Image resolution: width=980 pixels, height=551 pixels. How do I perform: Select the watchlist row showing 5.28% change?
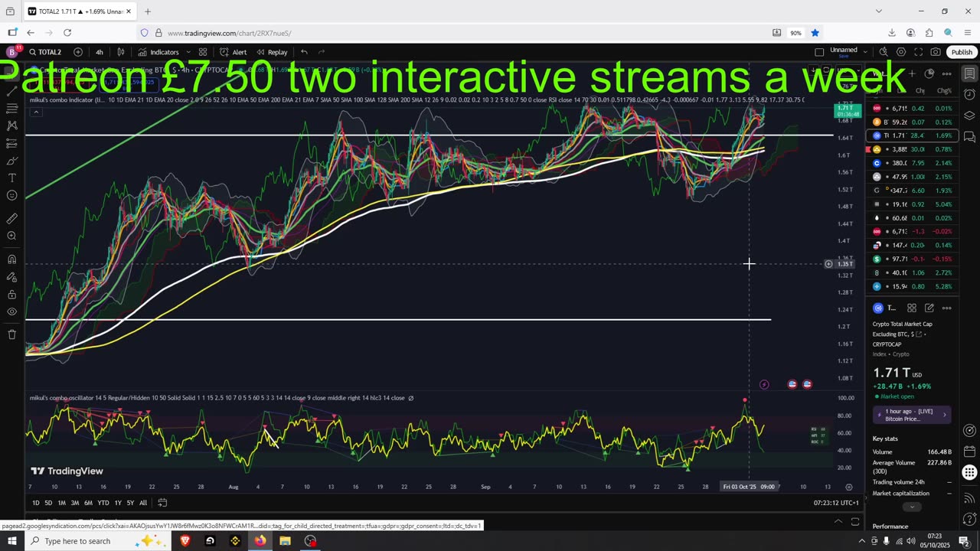coord(913,286)
